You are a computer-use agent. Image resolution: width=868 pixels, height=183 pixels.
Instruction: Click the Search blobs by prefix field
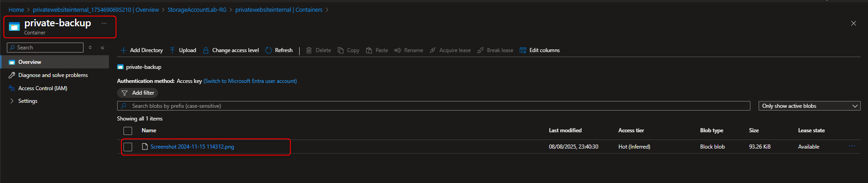(x=434, y=106)
